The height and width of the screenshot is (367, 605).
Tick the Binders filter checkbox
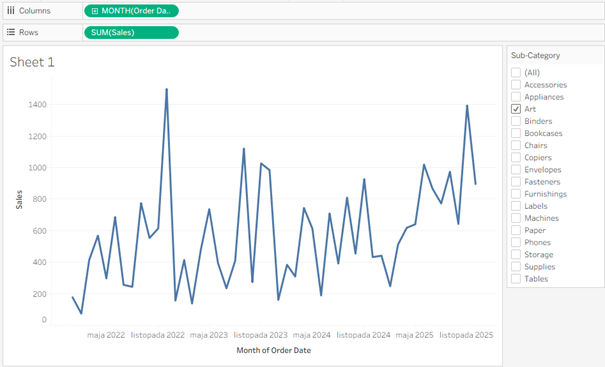click(x=516, y=121)
